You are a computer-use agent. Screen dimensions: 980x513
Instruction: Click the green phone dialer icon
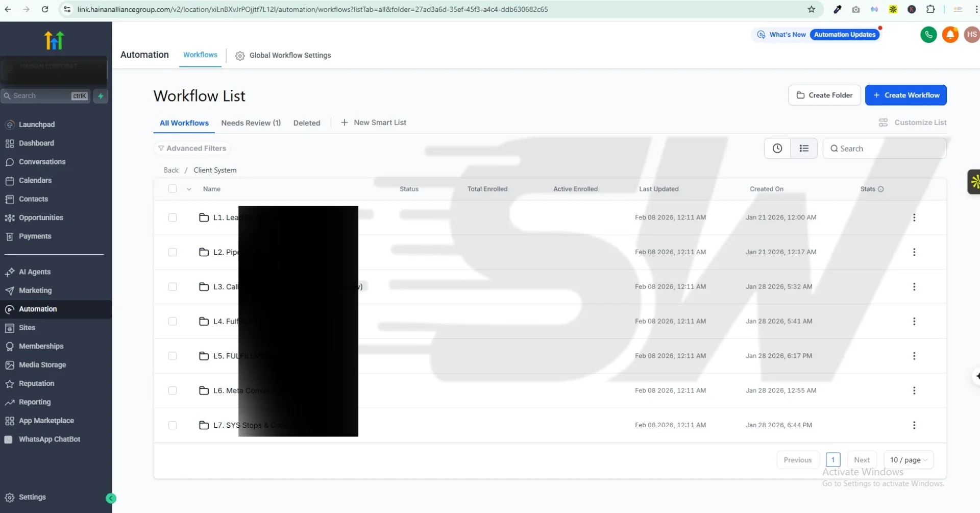click(928, 35)
